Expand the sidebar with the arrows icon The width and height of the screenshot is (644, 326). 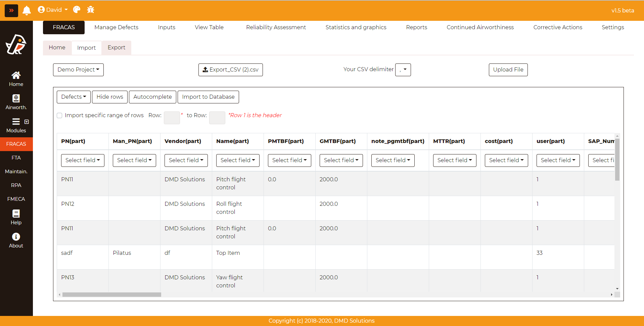pyautogui.click(x=11, y=10)
